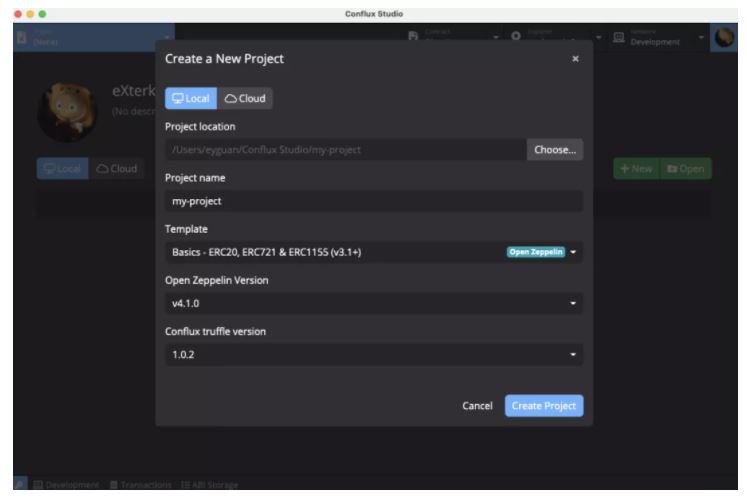Open Transactions in the status bar
This screenshot has width=747, height=499.
tap(141, 484)
